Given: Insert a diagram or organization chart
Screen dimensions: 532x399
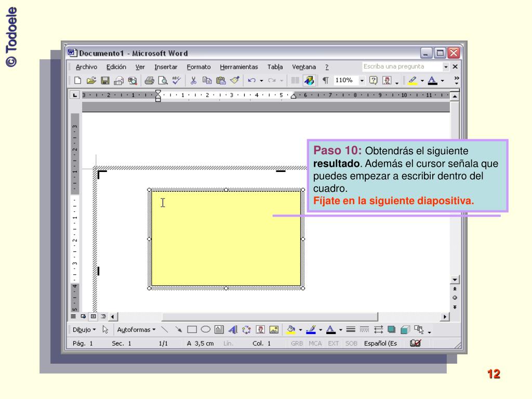Looking at the screenshot, I should (x=247, y=329).
